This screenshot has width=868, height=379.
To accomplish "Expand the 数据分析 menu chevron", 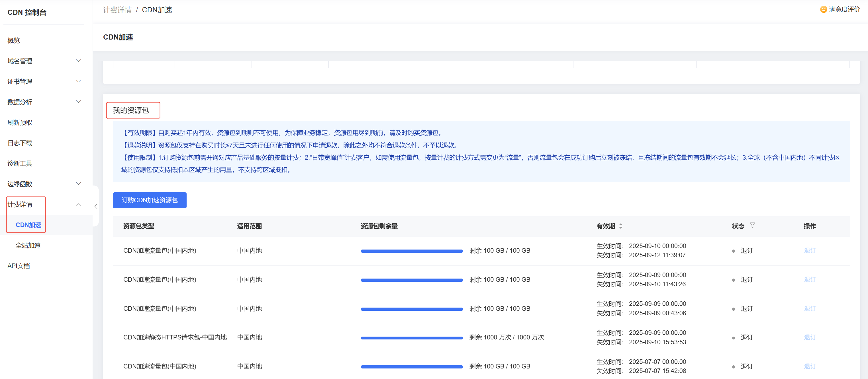I will coord(79,102).
